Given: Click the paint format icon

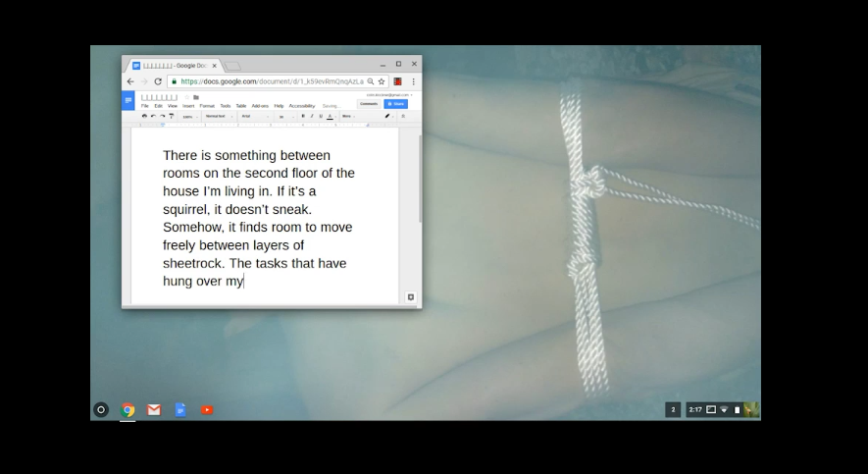Looking at the screenshot, I should point(172,116).
